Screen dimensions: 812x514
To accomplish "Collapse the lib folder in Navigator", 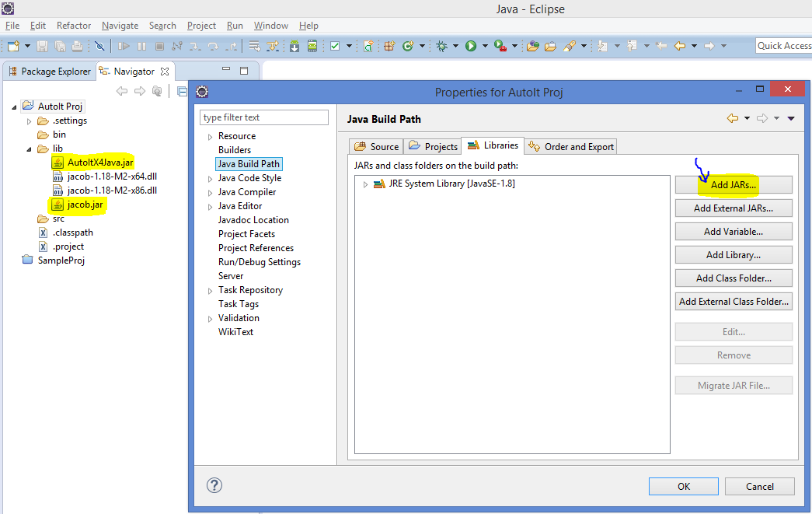I will tap(28, 149).
